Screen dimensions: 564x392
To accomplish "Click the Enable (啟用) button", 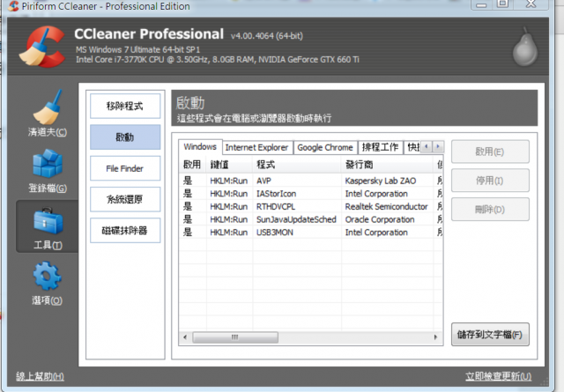I will [x=490, y=152].
